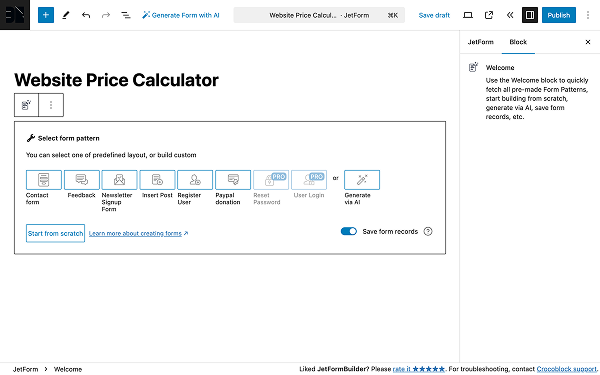Click the Welcome block icon in the sidebar
This screenshot has width=600, height=375.
point(473,67)
